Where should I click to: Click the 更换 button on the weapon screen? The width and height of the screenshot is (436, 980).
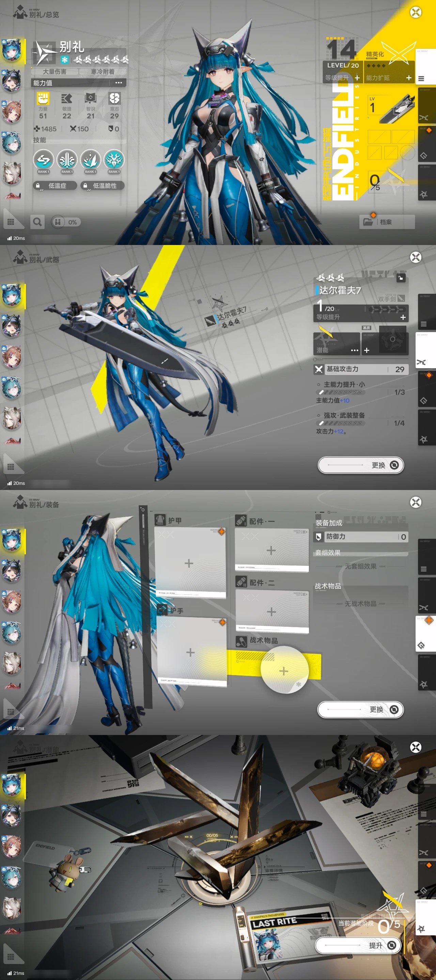point(361,465)
